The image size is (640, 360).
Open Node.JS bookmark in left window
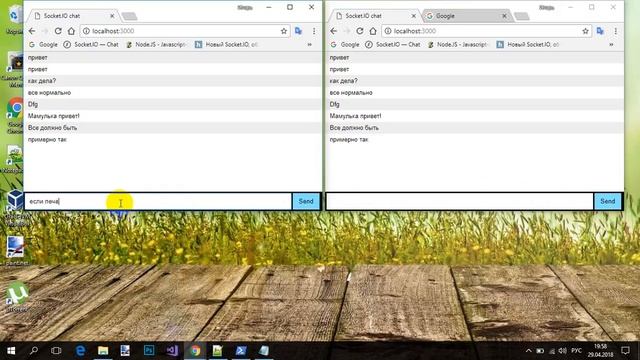click(x=157, y=44)
